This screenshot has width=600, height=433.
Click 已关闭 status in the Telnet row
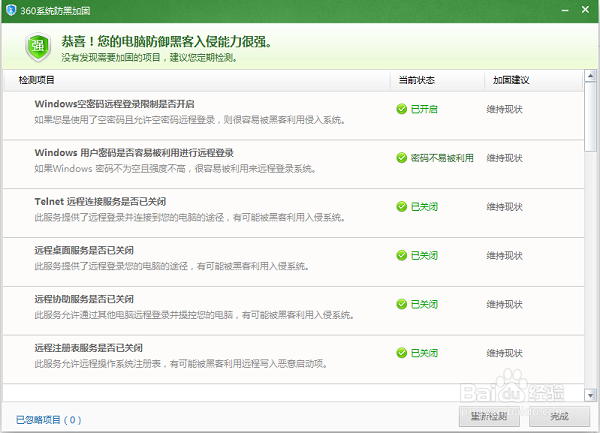[x=424, y=207]
